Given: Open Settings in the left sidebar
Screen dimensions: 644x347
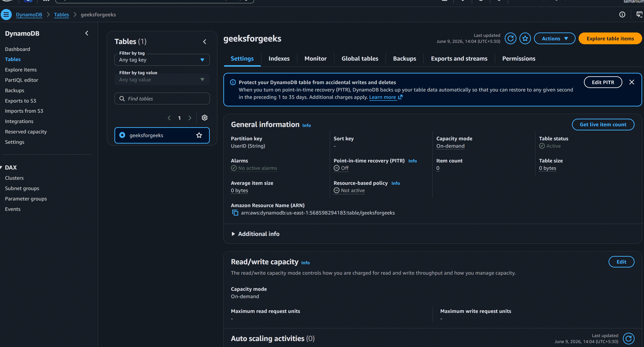Looking at the screenshot, I should pyautogui.click(x=15, y=142).
